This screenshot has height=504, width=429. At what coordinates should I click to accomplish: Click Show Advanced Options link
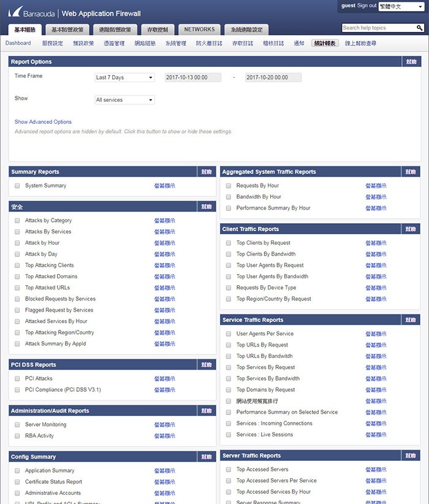[43, 122]
